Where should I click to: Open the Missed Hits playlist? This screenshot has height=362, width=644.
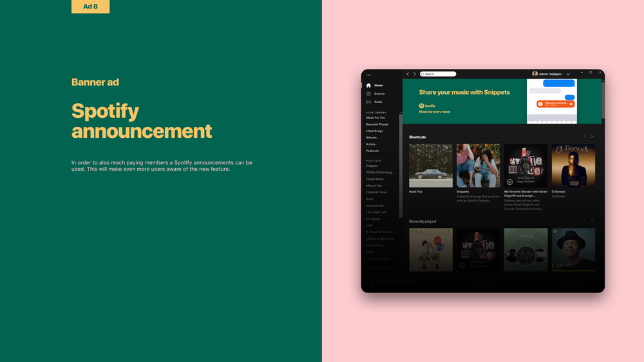coord(374,186)
